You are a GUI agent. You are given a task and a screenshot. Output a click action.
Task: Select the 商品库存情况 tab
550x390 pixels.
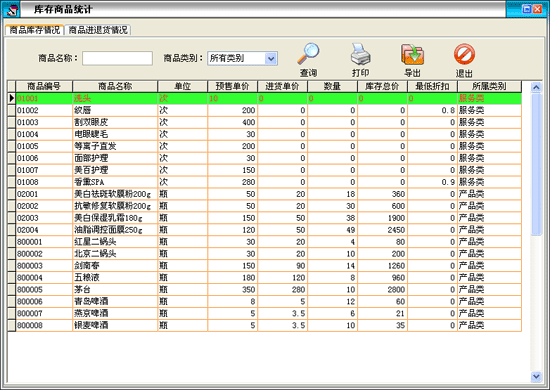click(x=34, y=30)
